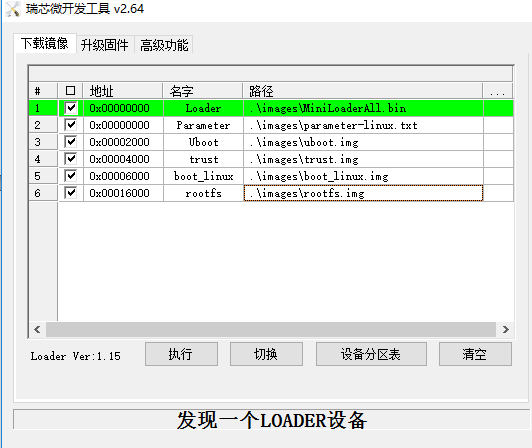The height and width of the screenshot is (448, 532).
Task: Uncheck the Uboot row checkbox
Action: [x=71, y=142]
